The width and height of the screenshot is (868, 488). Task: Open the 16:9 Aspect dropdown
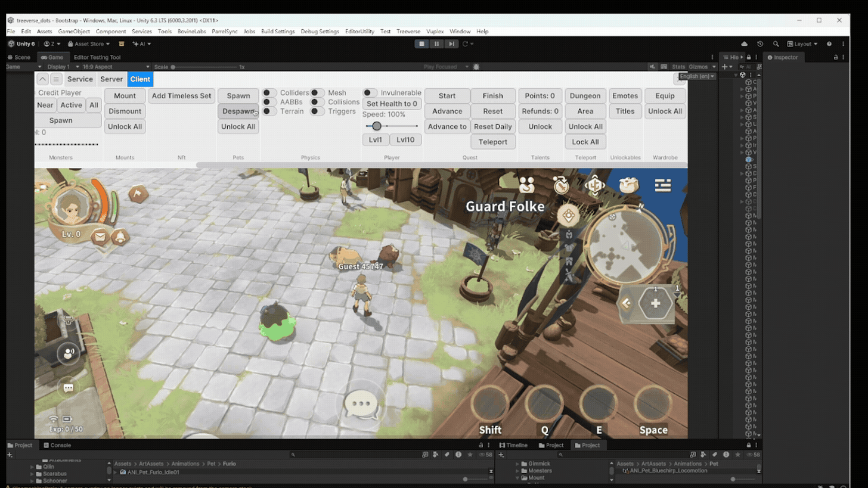[116, 67]
